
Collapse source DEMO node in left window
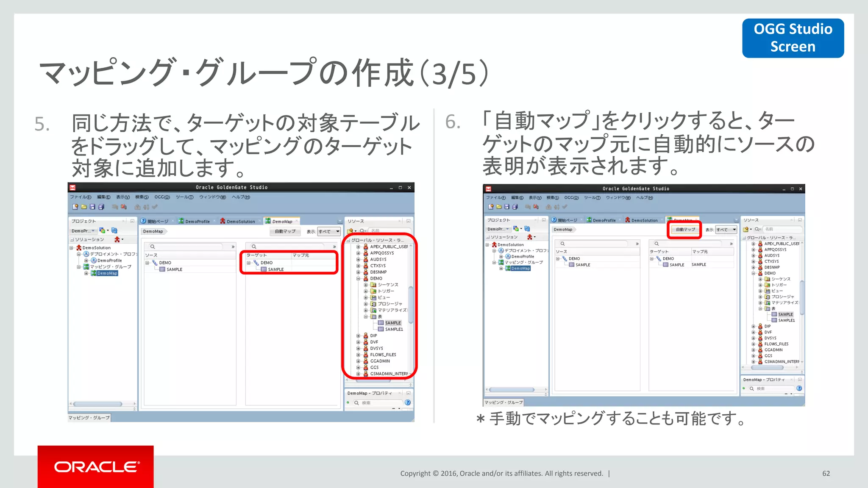coord(147,263)
